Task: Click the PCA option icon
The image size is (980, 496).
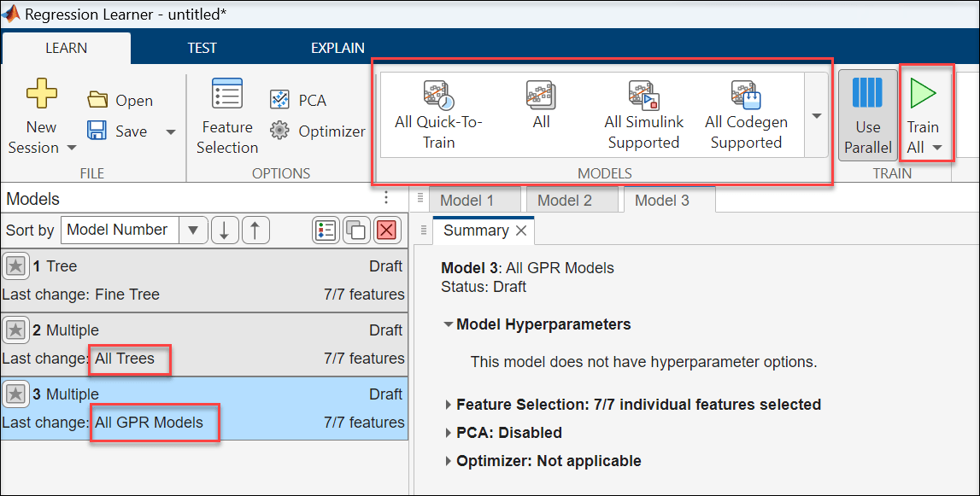Action: point(279,100)
